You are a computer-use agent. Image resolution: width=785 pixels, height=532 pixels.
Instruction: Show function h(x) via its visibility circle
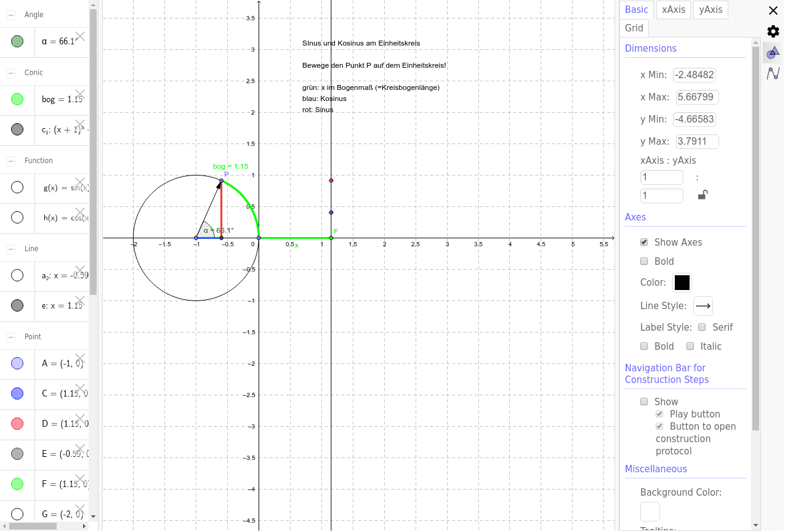point(17,217)
